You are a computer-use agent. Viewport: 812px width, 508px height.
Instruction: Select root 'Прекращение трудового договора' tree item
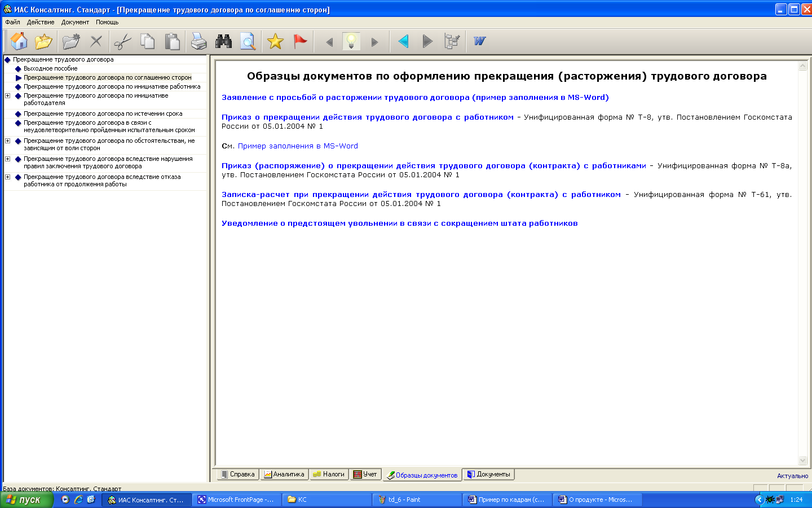63,59
